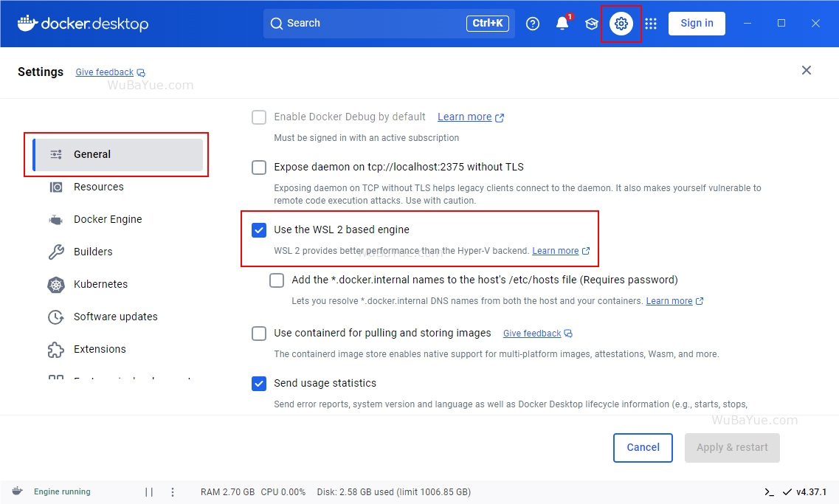This screenshot has width=839, height=504.
Task: Go to the Builders settings tab
Action: [118, 252]
